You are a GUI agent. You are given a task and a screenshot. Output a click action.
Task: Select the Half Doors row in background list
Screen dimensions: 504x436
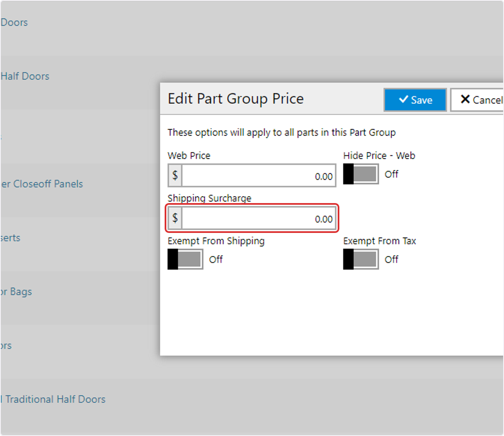click(80, 82)
